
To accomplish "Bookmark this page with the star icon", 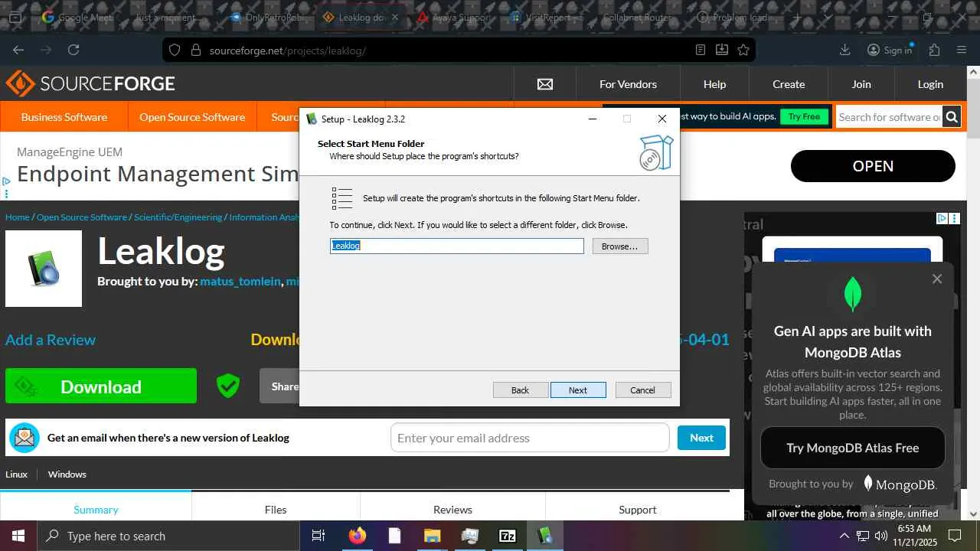I will point(743,50).
